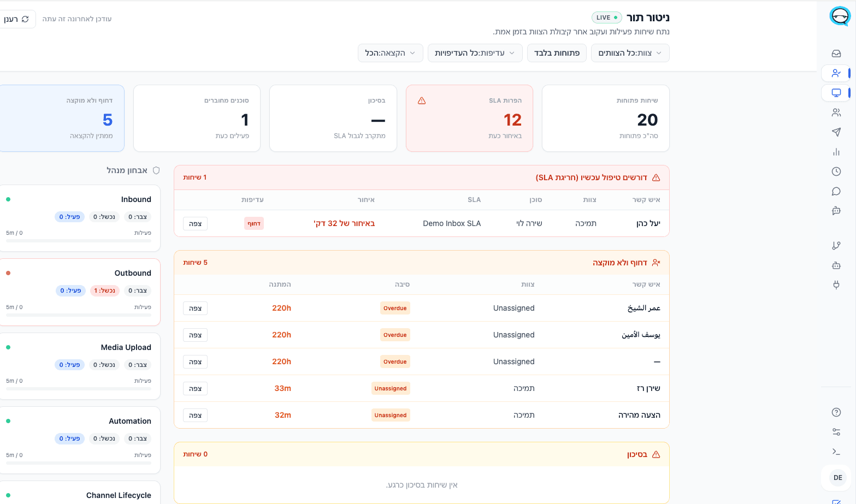Image resolution: width=856 pixels, height=504 pixels.
Task: Select the 'הפרות SLA' alert card
Action: click(469, 118)
